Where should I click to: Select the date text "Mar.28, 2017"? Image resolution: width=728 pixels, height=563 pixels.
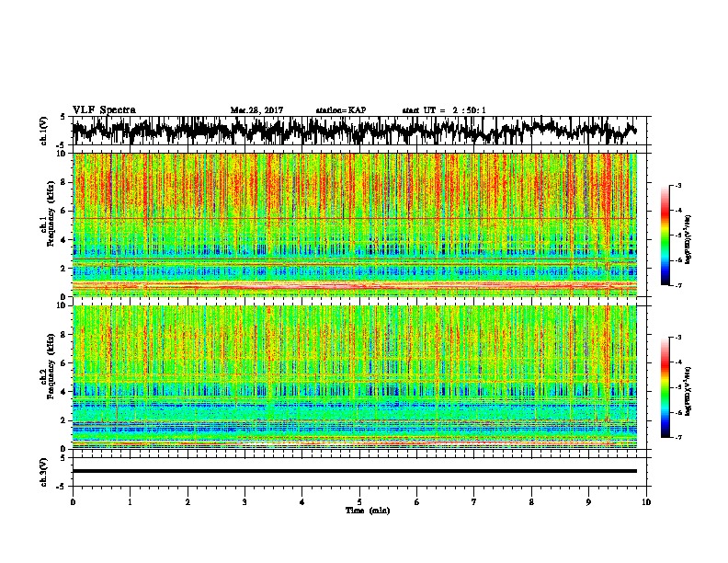(x=256, y=110)
